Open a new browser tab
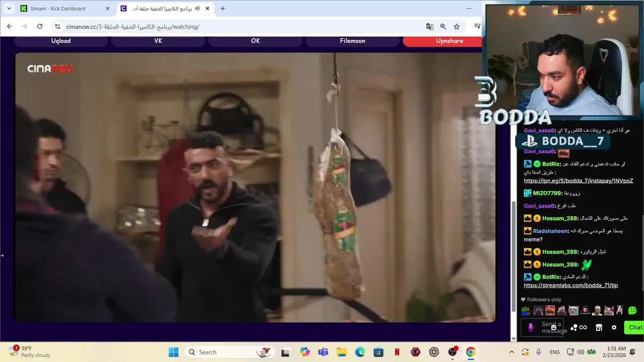Screen dimensions: 644x362 tap(222, 9)
